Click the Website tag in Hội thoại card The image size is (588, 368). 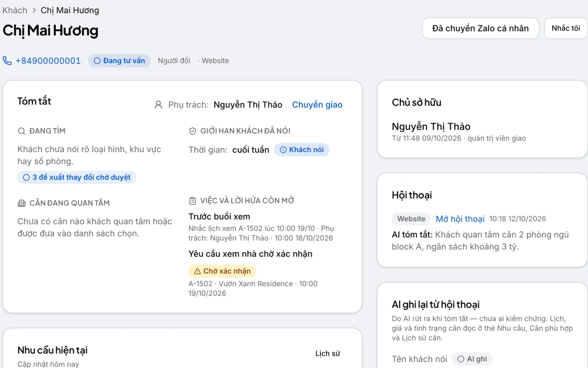pyautogui.click(x=411, y=219)
